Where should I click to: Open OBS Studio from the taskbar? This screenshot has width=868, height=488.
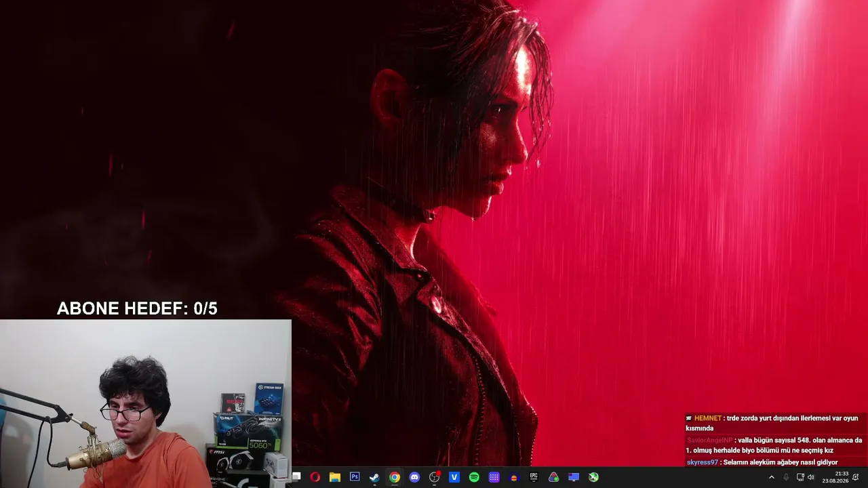click(435, 477)
